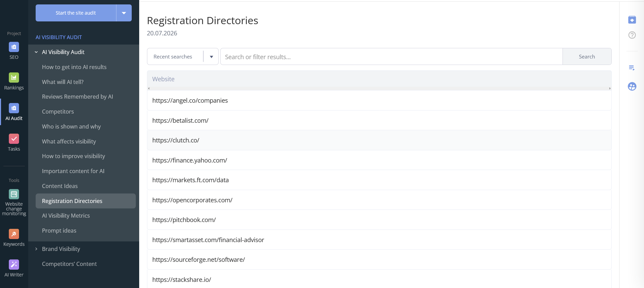Click Start the site audit button
This screenshot has height=288, width=644.
(76, 13)
